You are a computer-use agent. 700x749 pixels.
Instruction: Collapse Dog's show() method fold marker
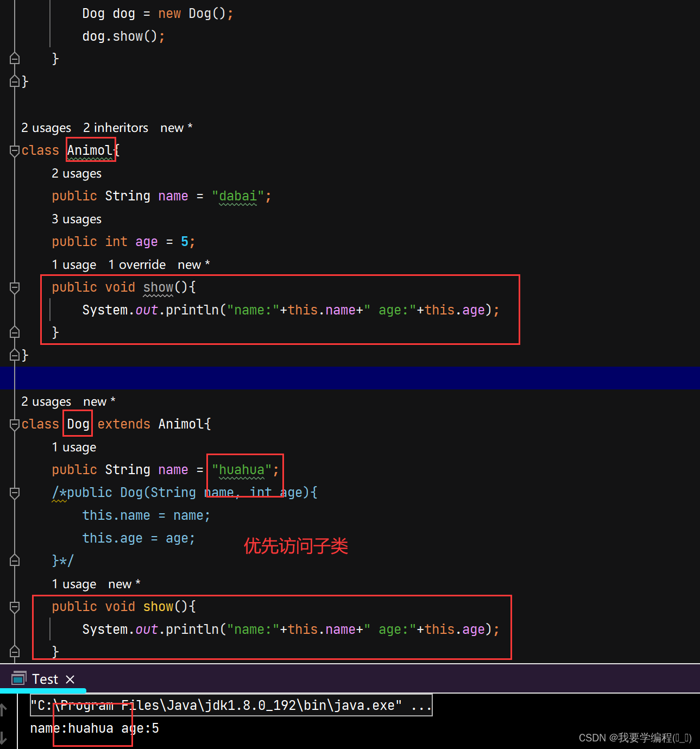point(15,607)
